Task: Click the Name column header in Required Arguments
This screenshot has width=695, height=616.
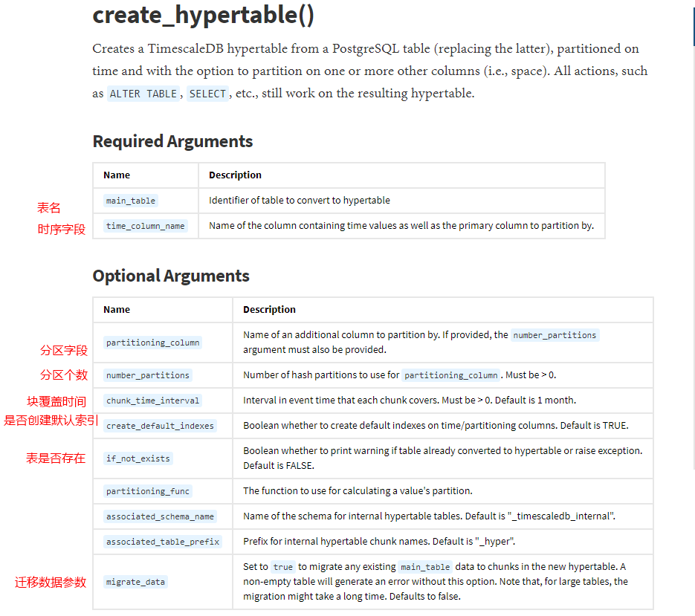Action: point(116,175)
